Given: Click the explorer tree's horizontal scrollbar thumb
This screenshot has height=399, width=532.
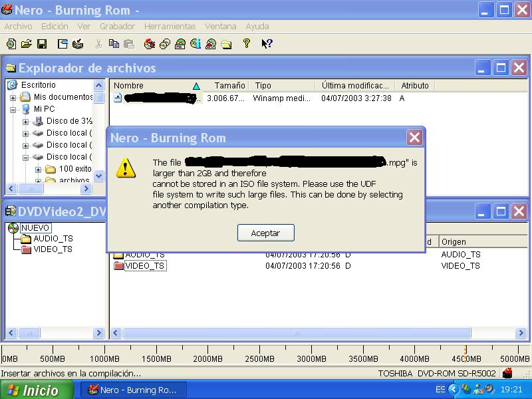Looking at the screenshot, I should 31,189.
